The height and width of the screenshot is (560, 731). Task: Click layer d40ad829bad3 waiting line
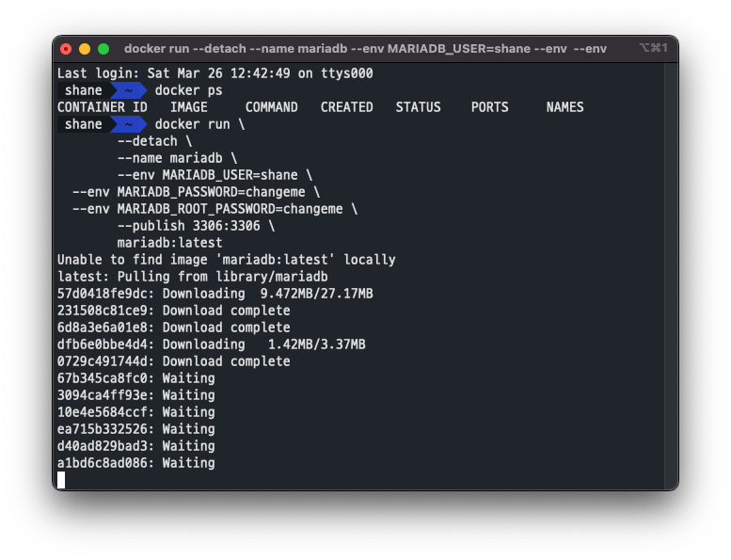pos(136,446)
